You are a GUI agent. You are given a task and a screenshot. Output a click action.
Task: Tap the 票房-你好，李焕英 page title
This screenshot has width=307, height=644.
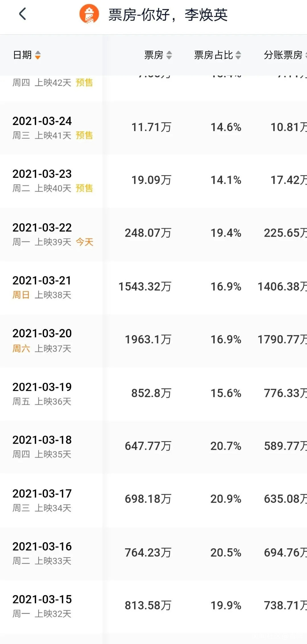tap(168, 15)
